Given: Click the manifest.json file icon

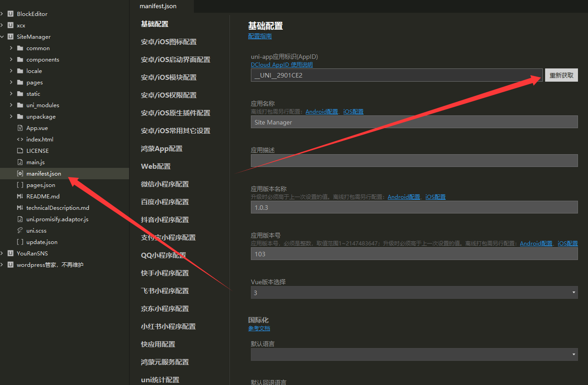Looking at the screenshot, I should (x=20, y=174).
